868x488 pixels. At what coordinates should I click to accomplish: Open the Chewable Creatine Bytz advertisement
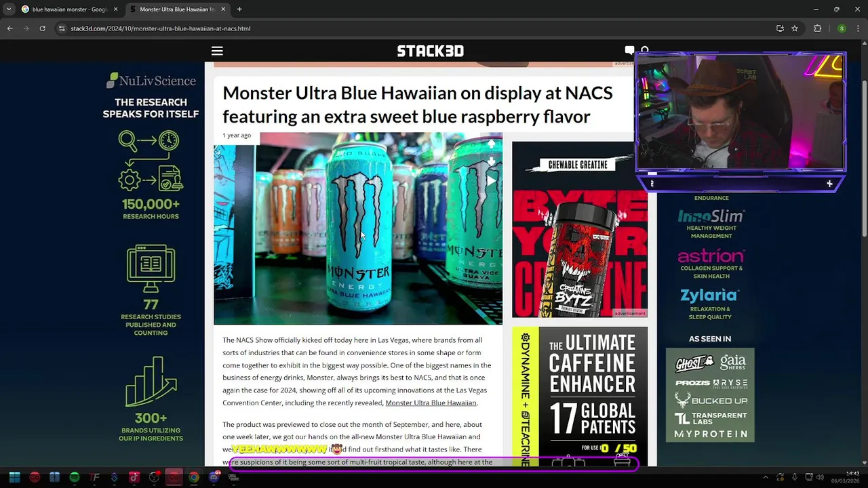tap(580, 229)
